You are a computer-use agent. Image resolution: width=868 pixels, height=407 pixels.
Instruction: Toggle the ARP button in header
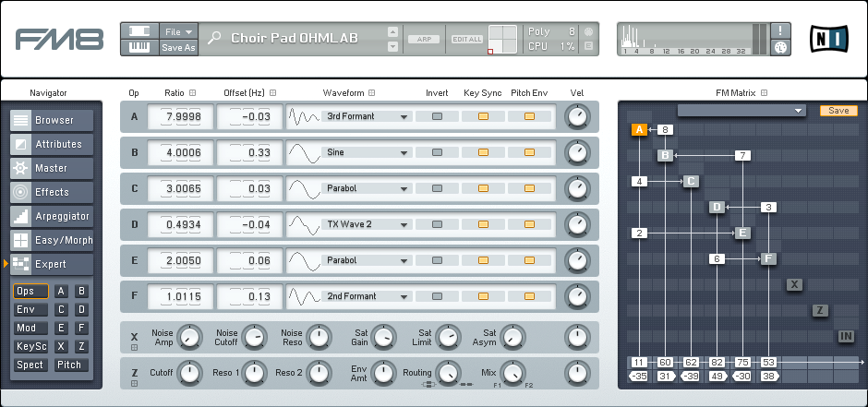point(424,40)
